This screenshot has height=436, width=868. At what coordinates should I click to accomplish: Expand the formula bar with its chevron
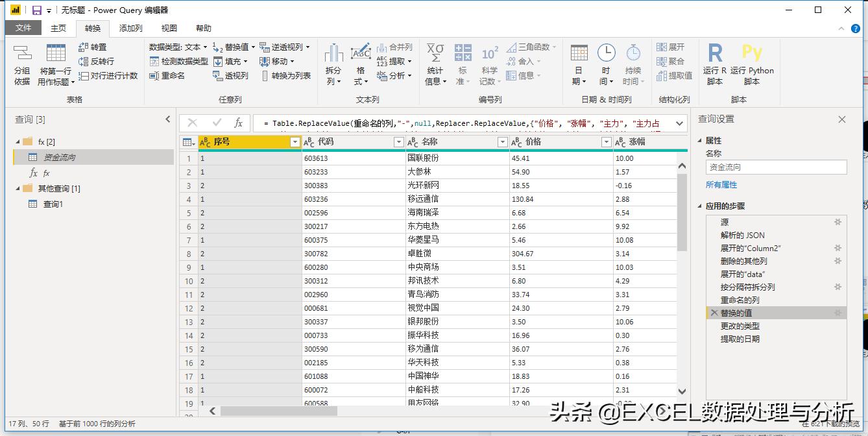(x=680, y=123)
